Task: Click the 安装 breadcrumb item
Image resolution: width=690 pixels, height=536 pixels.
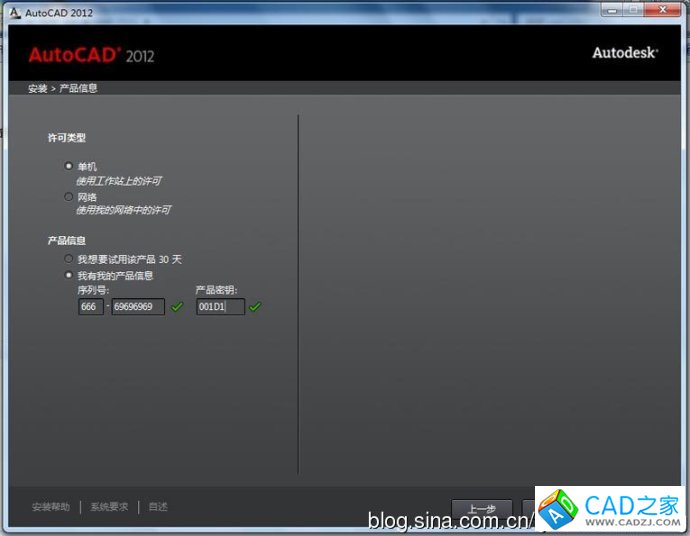Action: coord(37,89)
